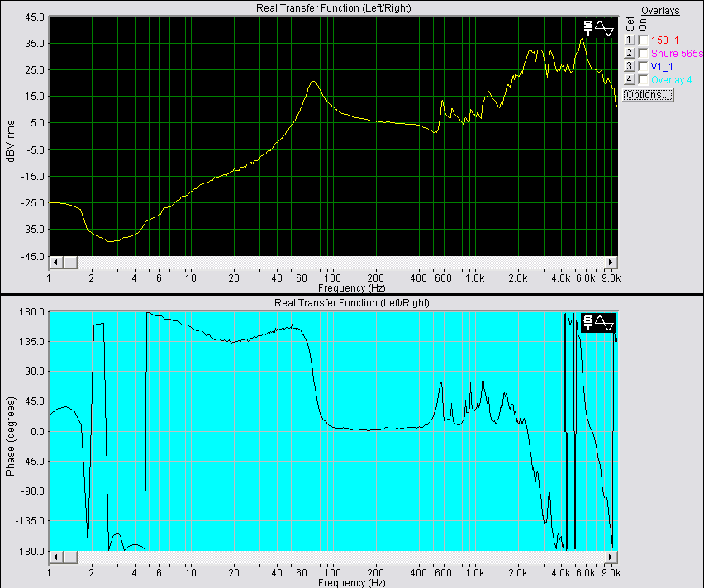The height and width of the screenshot is (588, 704).
Task: Click the S/T icon on the magnitude graph
Action: 587,28
